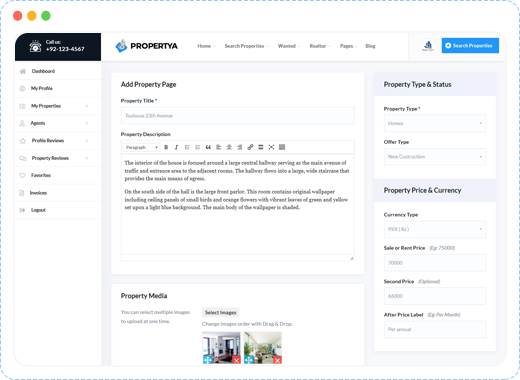Align description text left
The width and height of the screenshot is (520, 380).
click(219, 147)
